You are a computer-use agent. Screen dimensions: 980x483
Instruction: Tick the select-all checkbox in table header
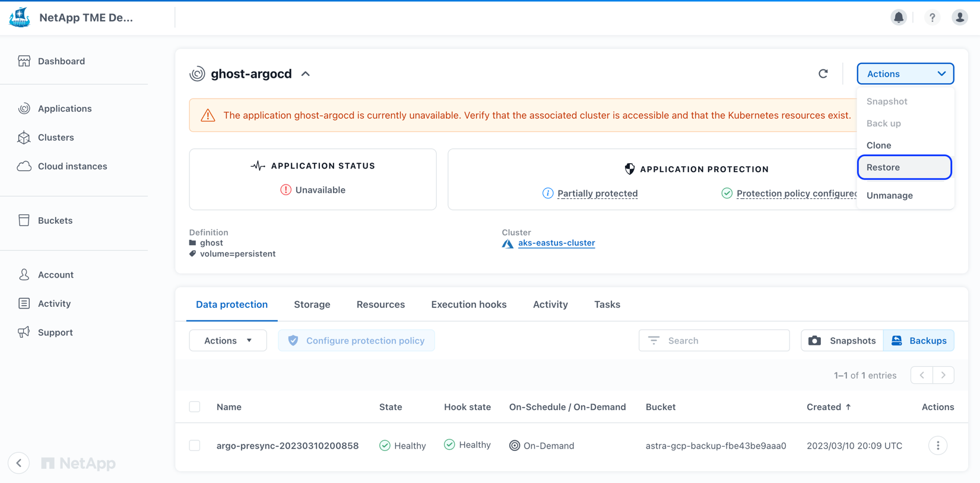(x=195, y=406)
